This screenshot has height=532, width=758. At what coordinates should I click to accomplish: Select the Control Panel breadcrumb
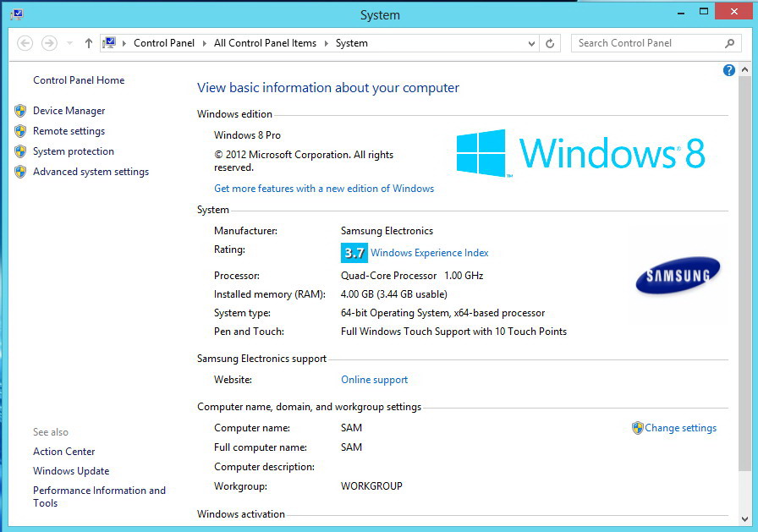coord(164,43)
